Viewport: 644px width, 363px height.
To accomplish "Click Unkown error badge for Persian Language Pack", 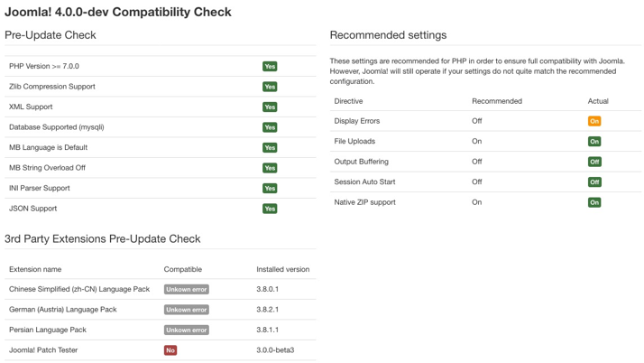I will (x=187, y=330).
